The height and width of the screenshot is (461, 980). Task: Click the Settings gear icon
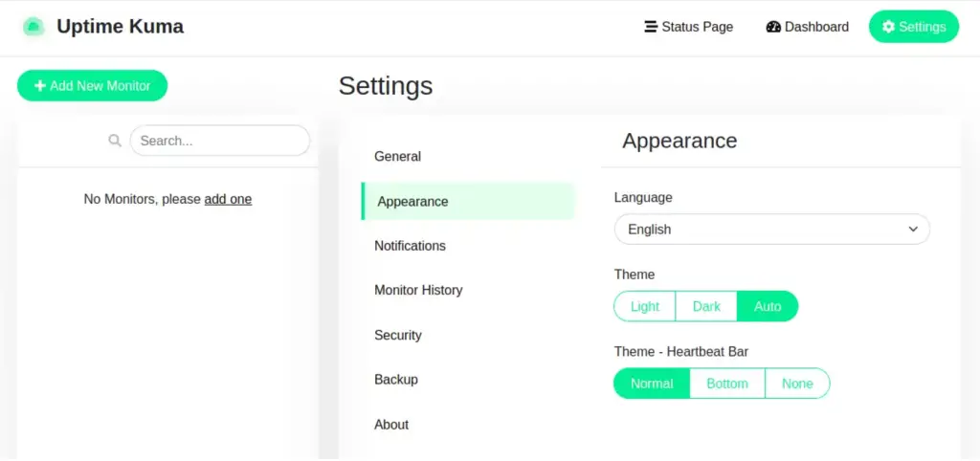click(888, 27)
